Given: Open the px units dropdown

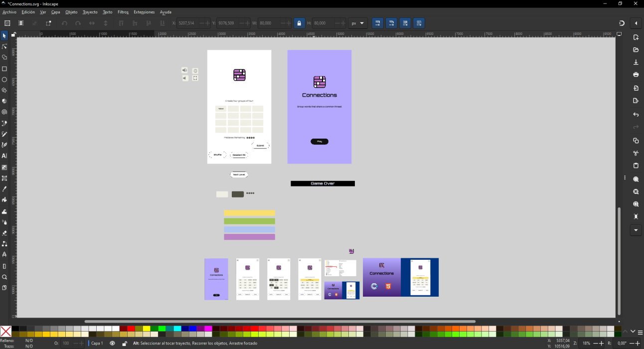Looking at the screenshot, I should (358, 23).
